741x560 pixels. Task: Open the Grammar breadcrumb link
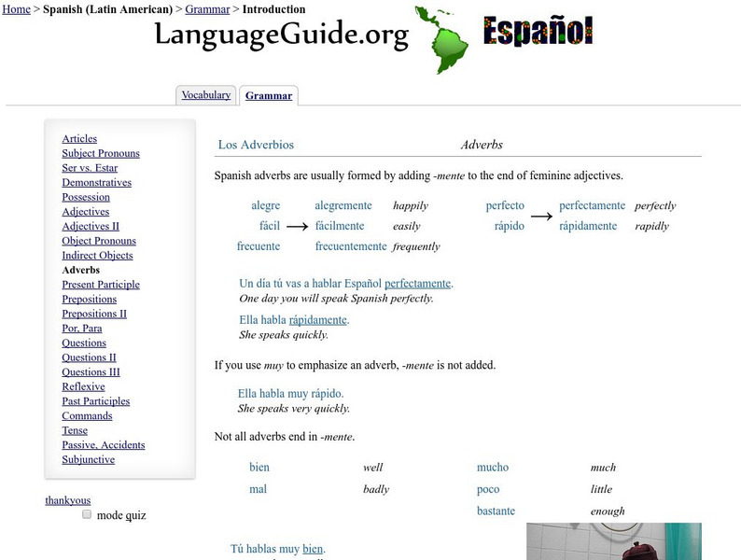click(207, 9)
